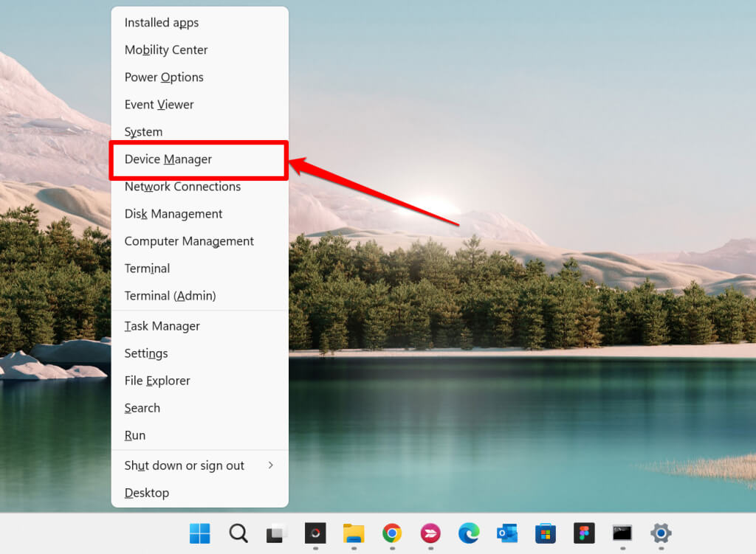This screenshot has height=554, width=756.
Task: Open File Explorer folder icon on taskbar
Action: [x=354, y=533]
